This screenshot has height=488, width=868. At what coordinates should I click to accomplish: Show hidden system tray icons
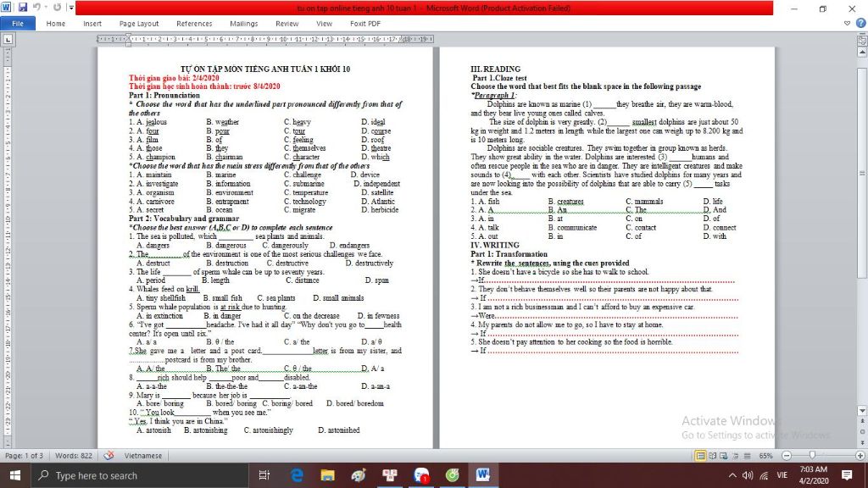[732, 475]
